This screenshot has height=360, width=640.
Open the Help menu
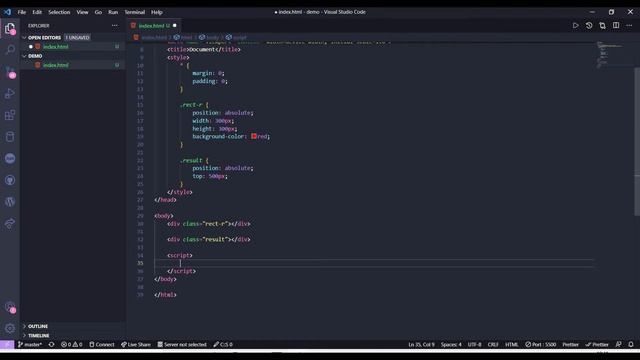(x=157, y=12)
